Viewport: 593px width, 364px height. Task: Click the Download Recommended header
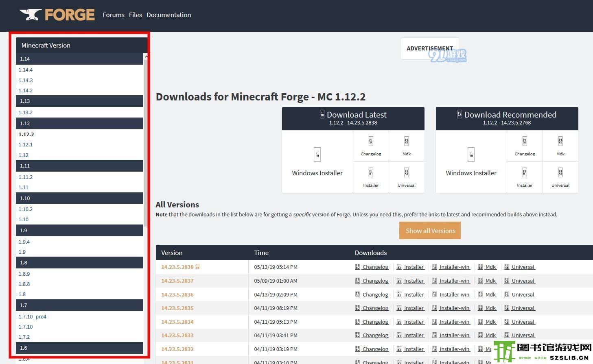click(x=507, y=118)
